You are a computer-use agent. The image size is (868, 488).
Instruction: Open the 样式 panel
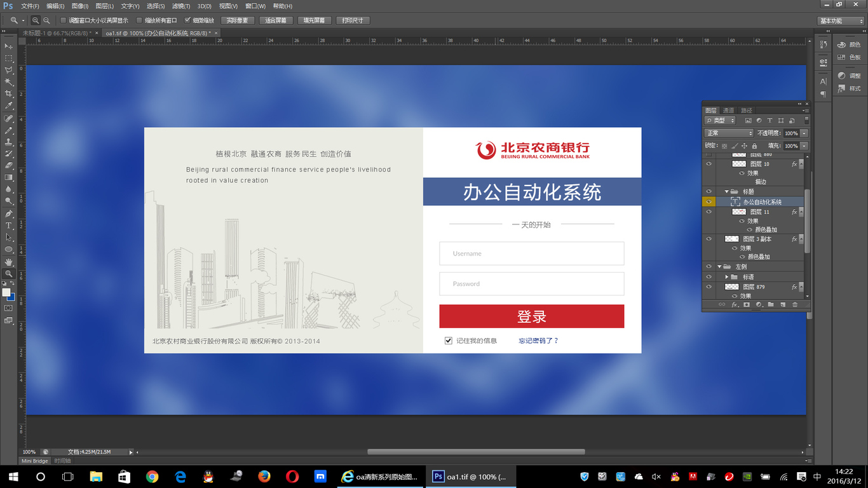click(x=848, y=88)
